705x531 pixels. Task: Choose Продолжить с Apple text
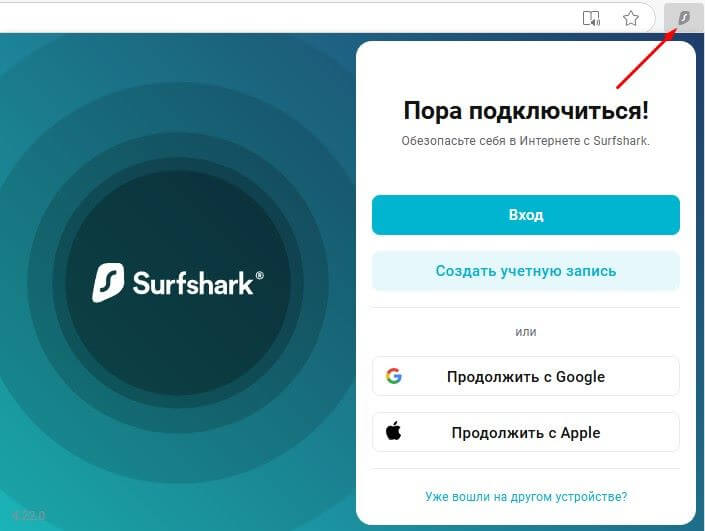click(x=526, y=433)
